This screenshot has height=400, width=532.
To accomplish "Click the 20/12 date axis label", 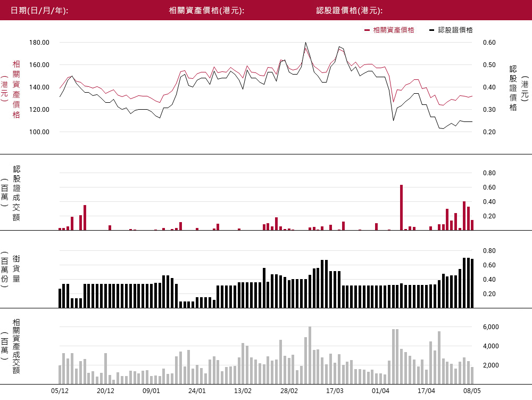I will (105, 391).
